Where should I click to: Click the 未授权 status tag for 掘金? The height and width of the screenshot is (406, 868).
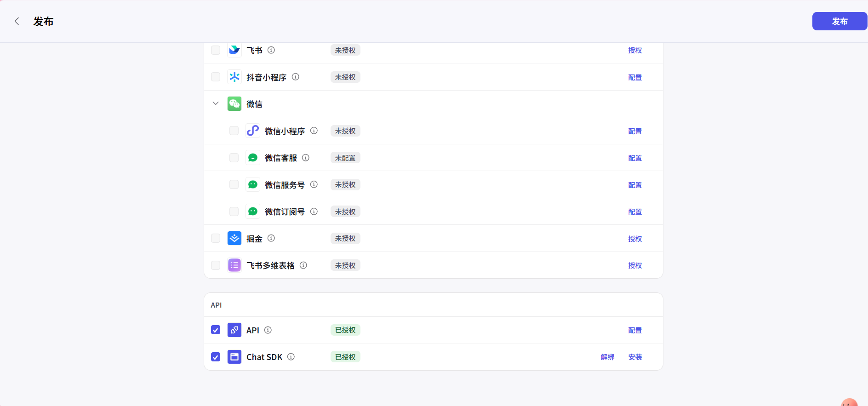(x=345, y=238)
